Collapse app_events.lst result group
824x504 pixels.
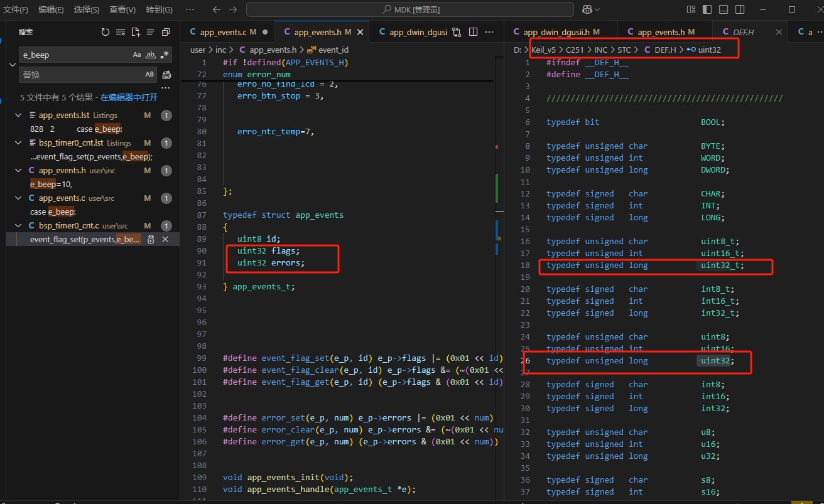[18, 115]
